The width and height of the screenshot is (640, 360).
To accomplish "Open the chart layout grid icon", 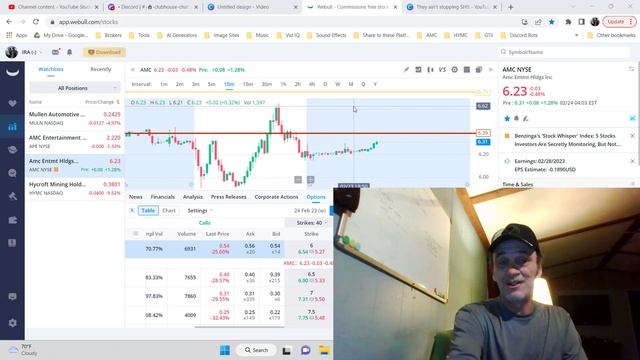I will 467,70.
